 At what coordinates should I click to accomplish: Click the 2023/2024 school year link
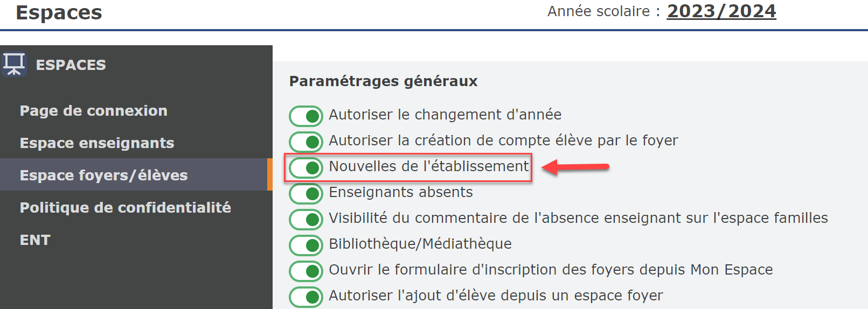[x=721, y=11]
